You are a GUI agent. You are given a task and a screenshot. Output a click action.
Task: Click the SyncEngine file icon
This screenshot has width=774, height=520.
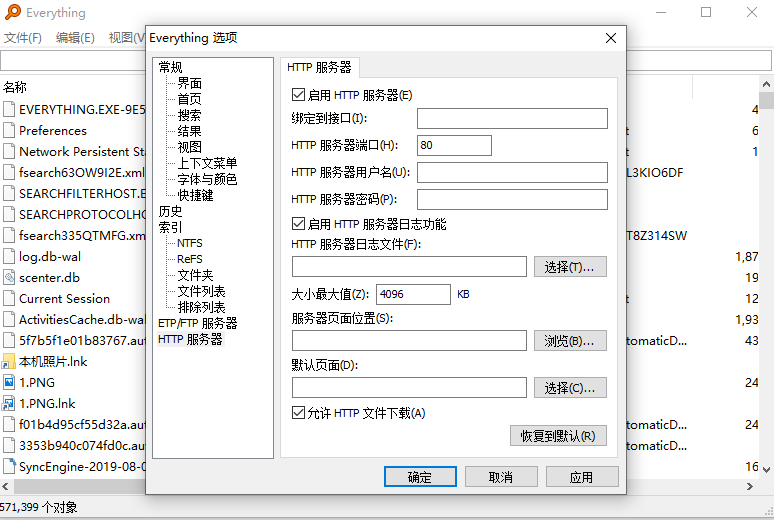pos(9,466)
